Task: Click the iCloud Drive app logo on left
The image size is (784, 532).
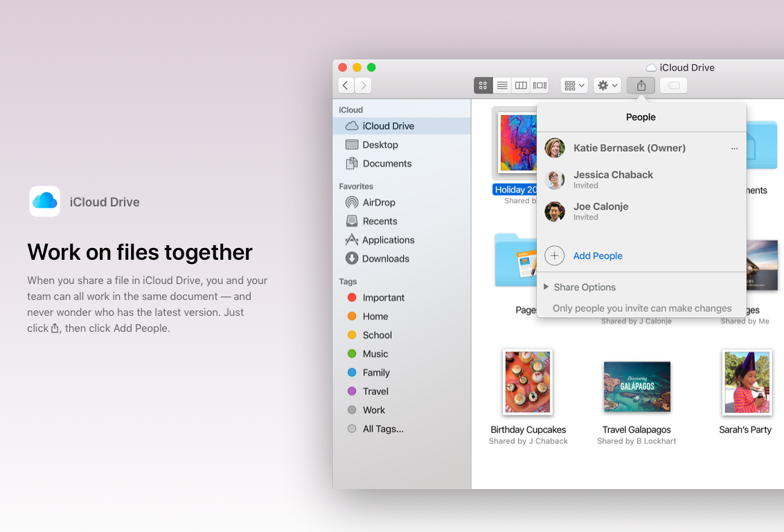Action: 45,202
